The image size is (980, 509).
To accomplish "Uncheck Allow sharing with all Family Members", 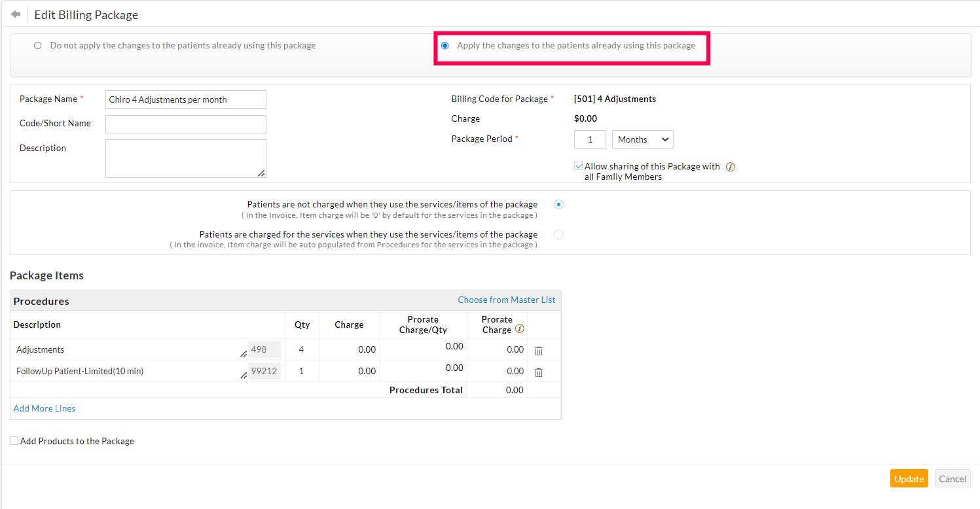I will tap(579, 165).
